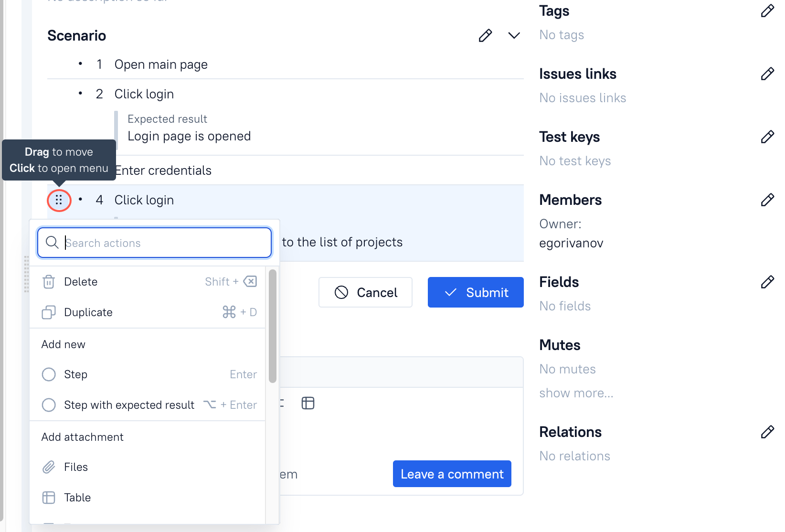Open the magnifier search in the actions menu
This screenshot has width=785, height=532.
[53, 243]
